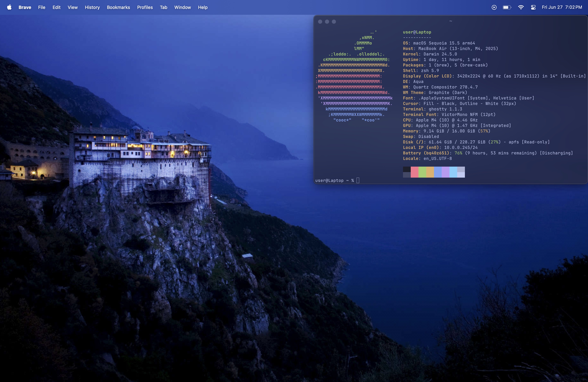
Task: Open the Profiles menu
Action: pyautogui.click(x=145, y=7)
